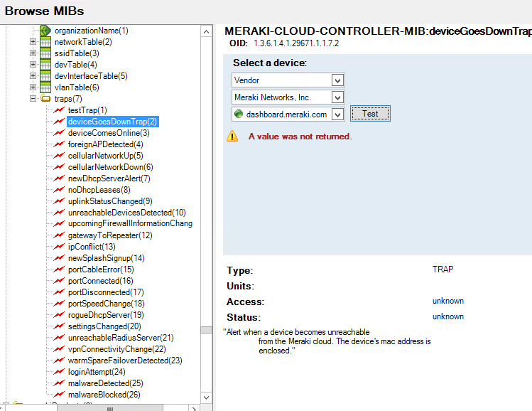The image size is (532, 411).
Task: Click the devInterfaceTable(5) table icon
Action: point(45,76)
